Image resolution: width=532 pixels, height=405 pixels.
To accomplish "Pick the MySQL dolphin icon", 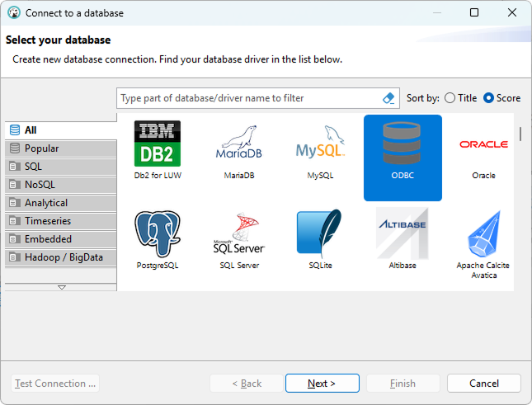I will pos(320,144).
